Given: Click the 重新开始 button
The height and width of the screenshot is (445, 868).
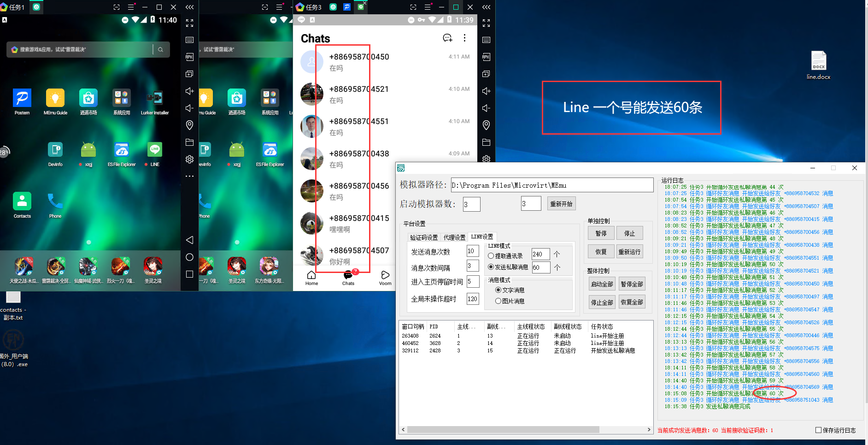Looking at the screenshot, I should pyautogui.click(x=561, y=203).
